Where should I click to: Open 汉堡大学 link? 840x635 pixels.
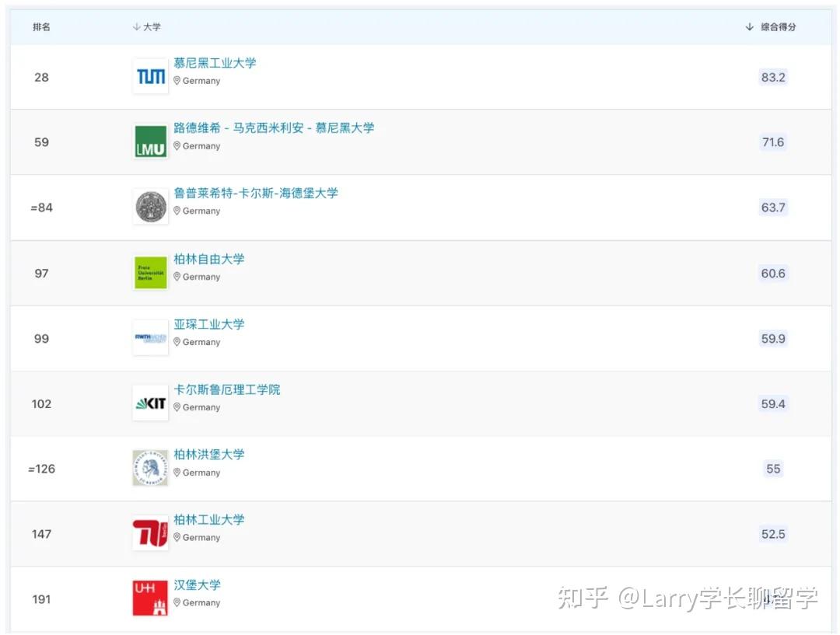coord(197,585)
